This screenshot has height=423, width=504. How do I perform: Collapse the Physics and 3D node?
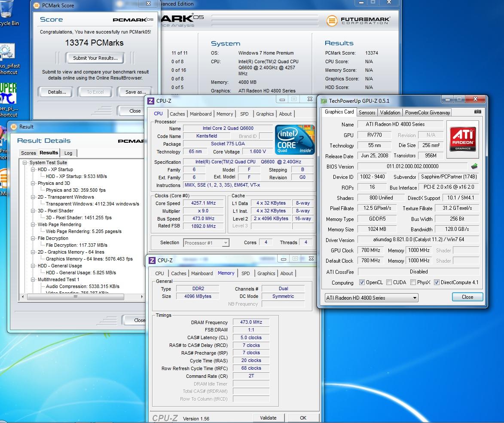pos(33,184)
